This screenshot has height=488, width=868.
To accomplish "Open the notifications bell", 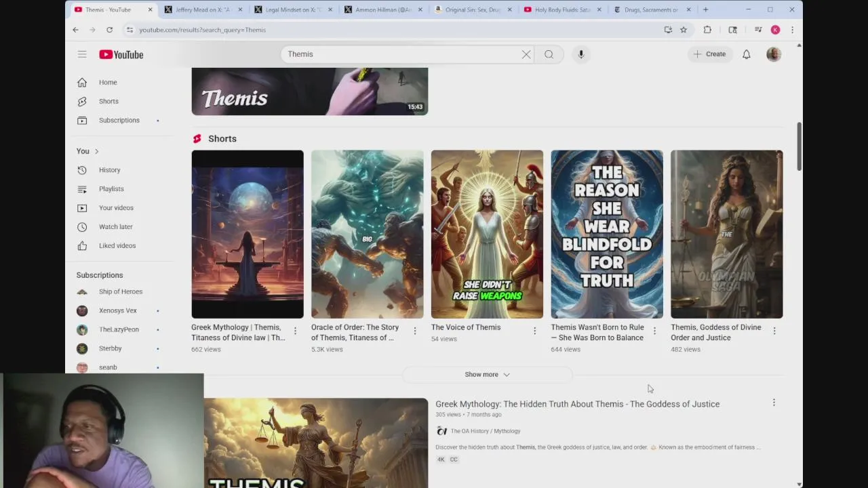I will [747, 54].
